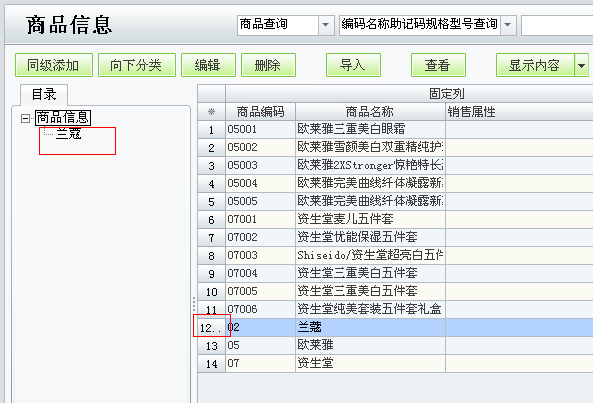Viewport: 593px width, 403px height.
Task: Switch to the 目录 tab
Action: tap(44, 95)
